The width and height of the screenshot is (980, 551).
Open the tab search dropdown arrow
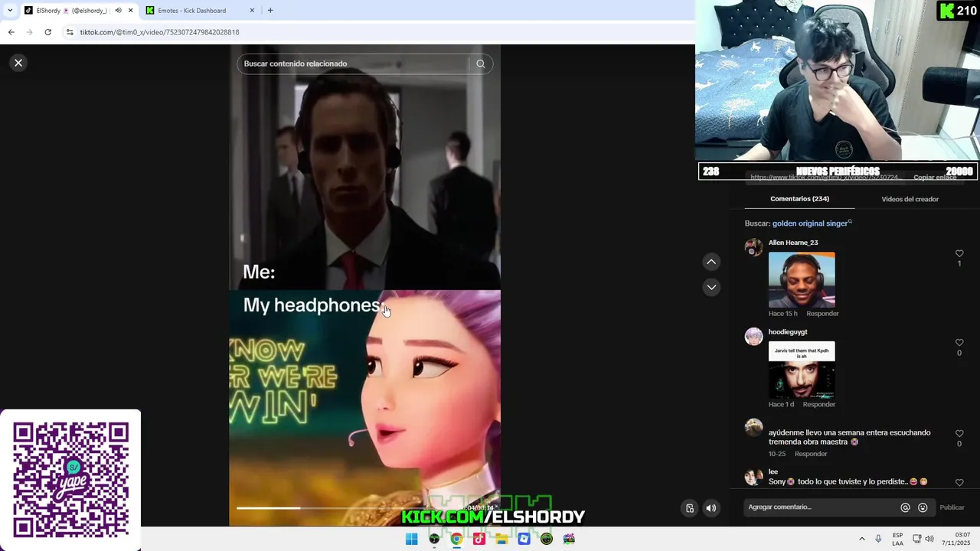(x=10, y=11)
